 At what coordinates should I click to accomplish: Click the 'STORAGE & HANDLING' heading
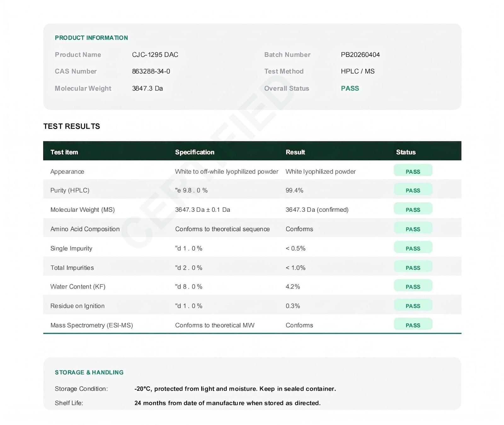[89, 372]
